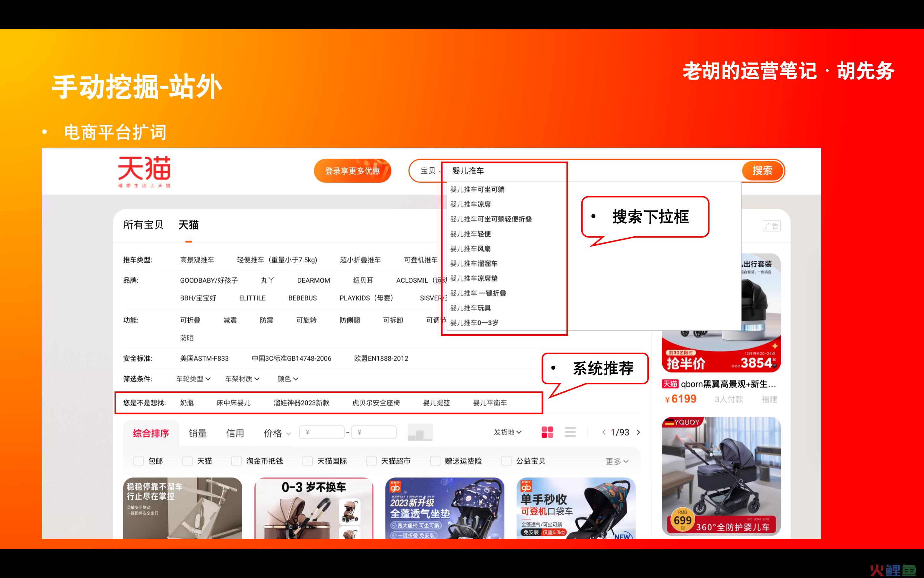924x578 pixels.
Task: Click the maximum price input box
Action: pyautogui.click(x=373, y=432)
